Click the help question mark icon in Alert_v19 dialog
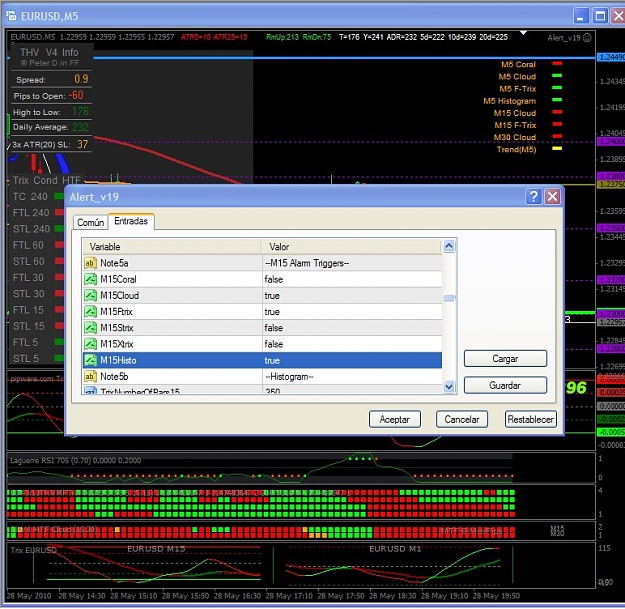The width and height of the screenshot is (625, 609). coord(533,196)
